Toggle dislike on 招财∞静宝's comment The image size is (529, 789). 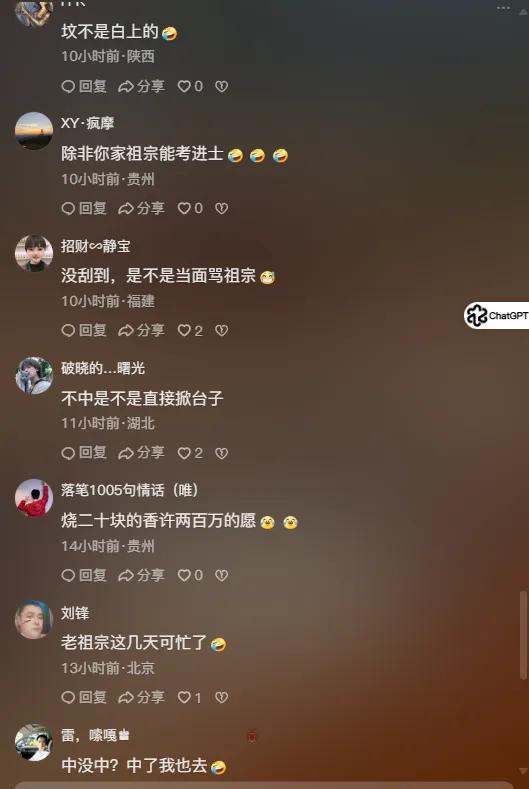(221, 330)
